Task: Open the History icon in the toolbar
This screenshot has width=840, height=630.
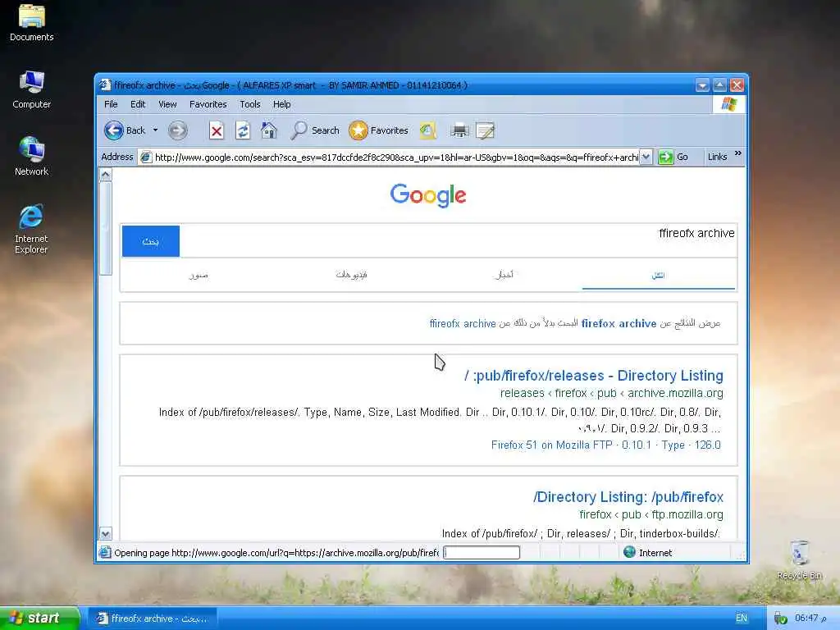Action: [427, 130]
